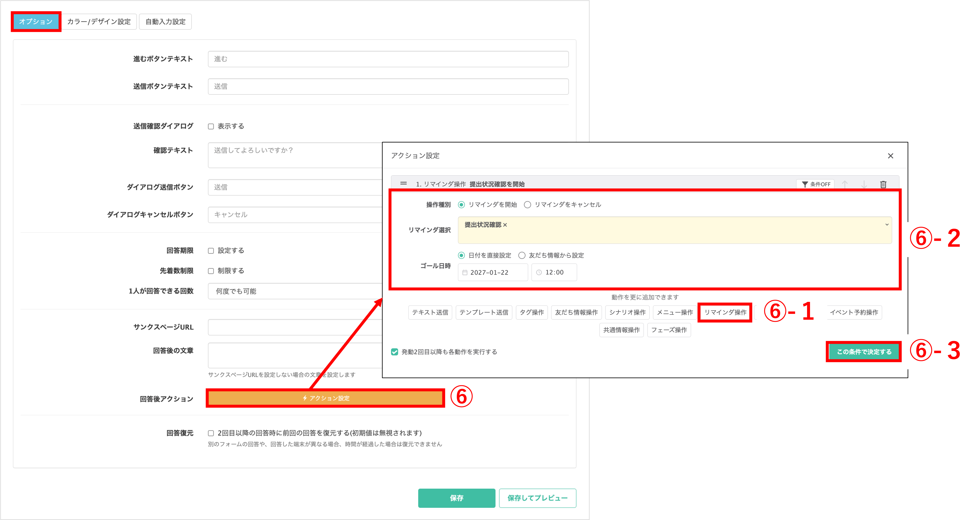Click the orange アクション設定 button
Image resolution: width=980 pixels, height=520 pixels.
pos(325,398)
